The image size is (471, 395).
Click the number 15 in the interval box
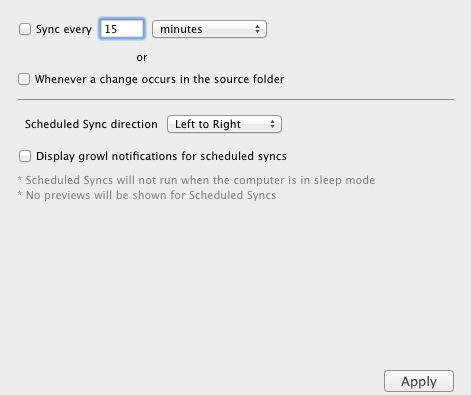[111, 29]
